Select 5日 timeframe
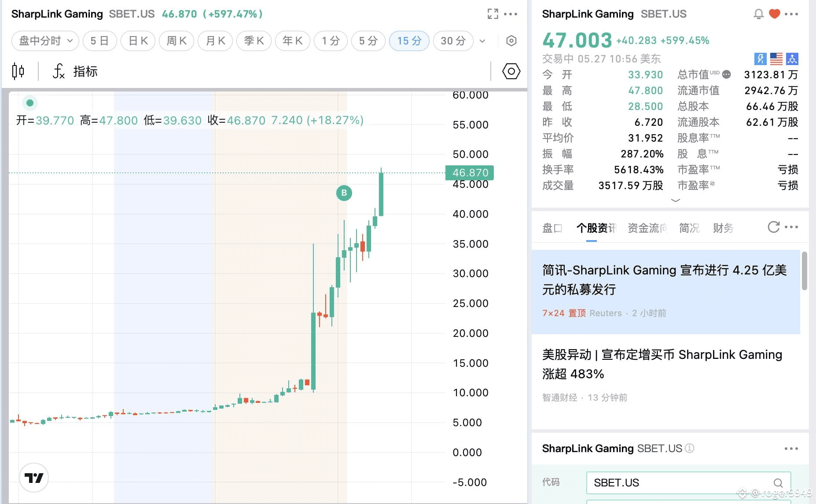Image resolution: width=816 pixels, height=504 pixels. click(99, 41)
